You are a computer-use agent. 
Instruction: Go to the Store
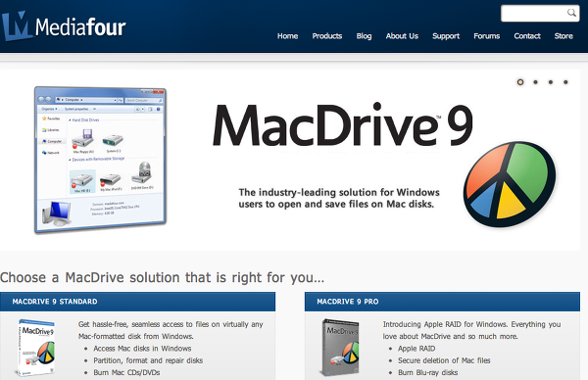coord(563,36)
